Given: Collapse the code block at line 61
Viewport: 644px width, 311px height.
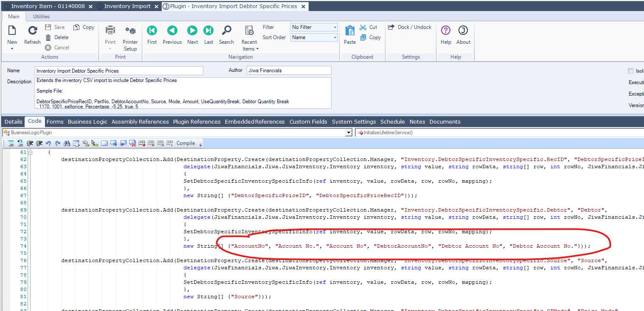Looking at the screenshot, I should (x=30, y=152).
